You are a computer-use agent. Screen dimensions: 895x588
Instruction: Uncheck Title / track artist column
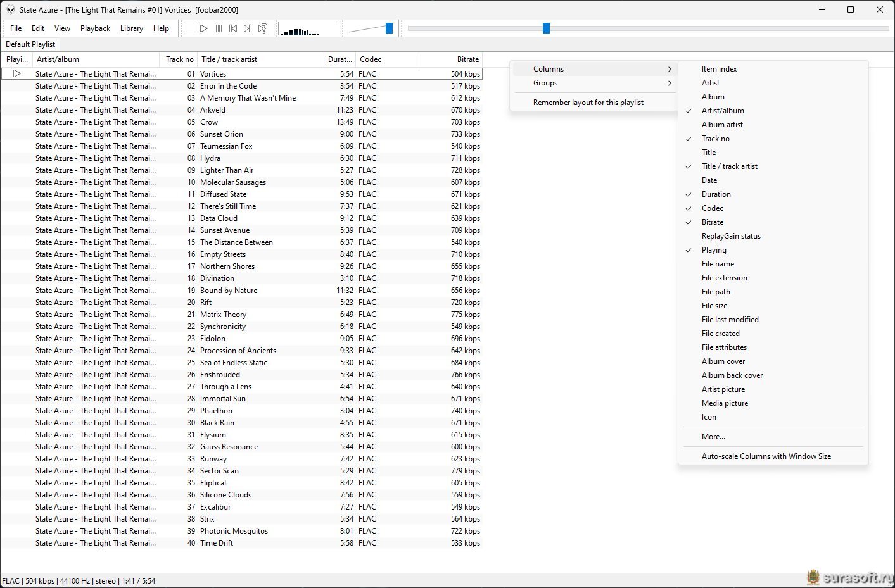pos(773,166)
